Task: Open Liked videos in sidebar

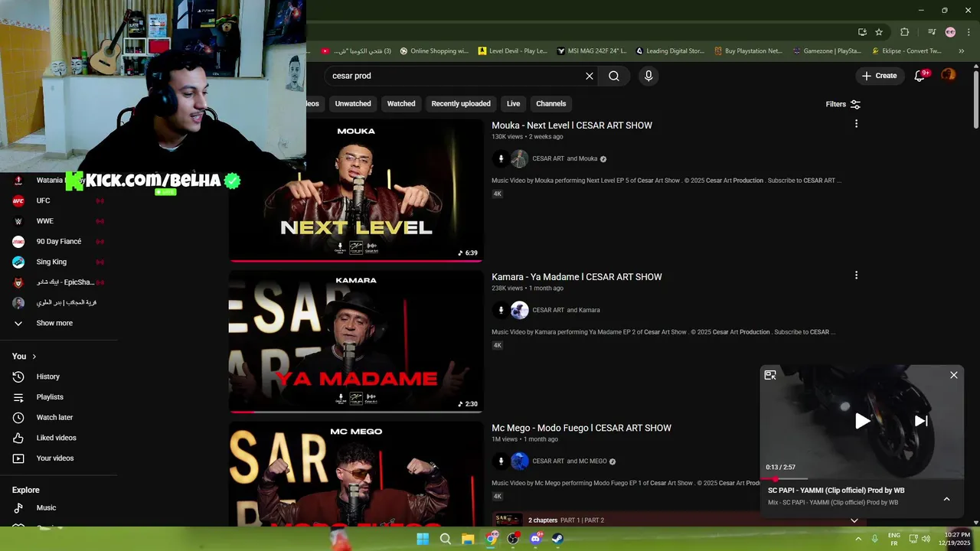Action: pyautogui.click(x=56, y=438)
